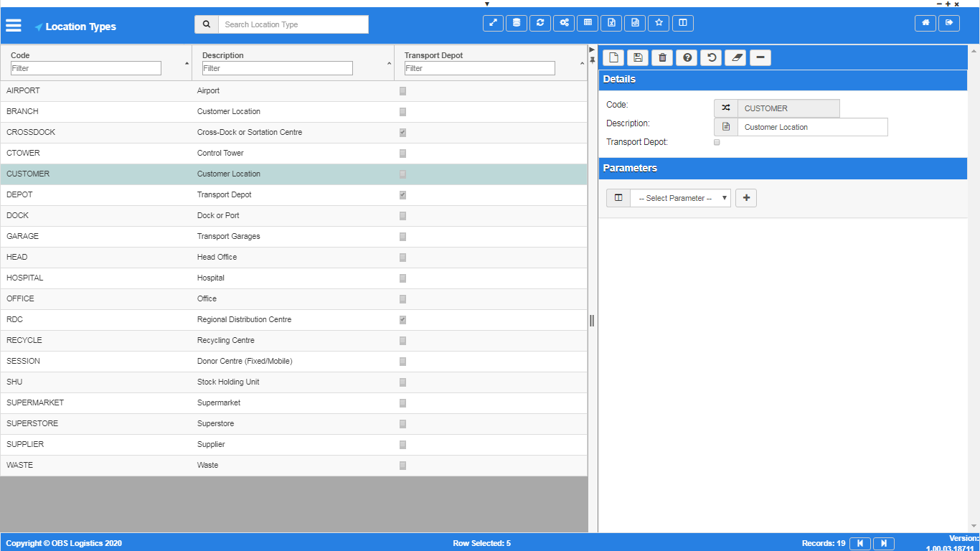Viewport: 980px width, 551px height.
Task: Toggle Transport Depot checkbox for SUPPLIER row
Action: (402, 445)
